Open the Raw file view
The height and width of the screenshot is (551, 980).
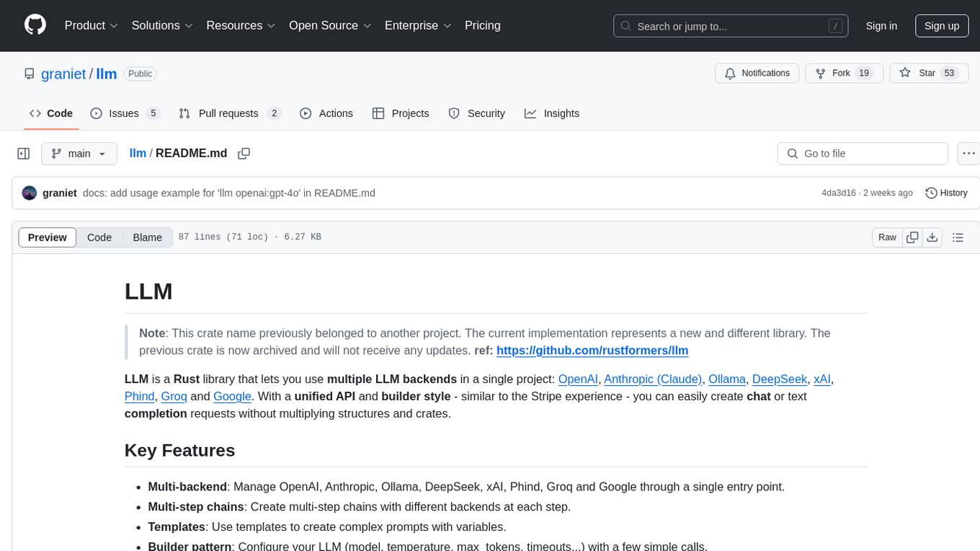pyautogui.click(x=887, y=237)
